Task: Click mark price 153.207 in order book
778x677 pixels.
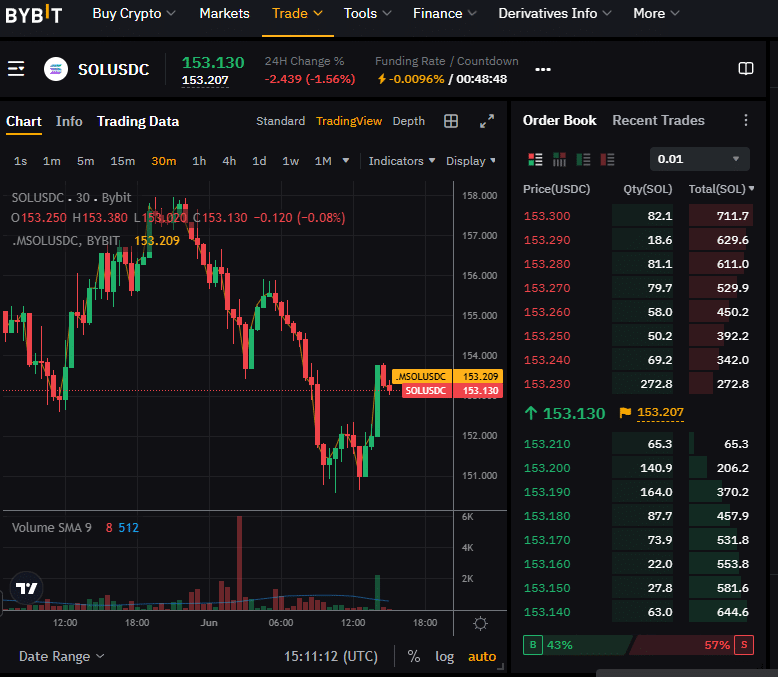Action: [660, 412]
